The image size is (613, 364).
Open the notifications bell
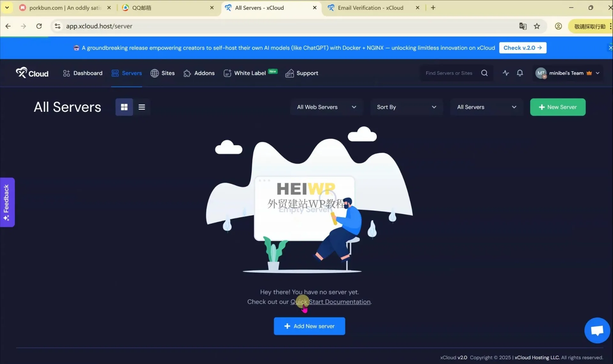tap(520, 73)
